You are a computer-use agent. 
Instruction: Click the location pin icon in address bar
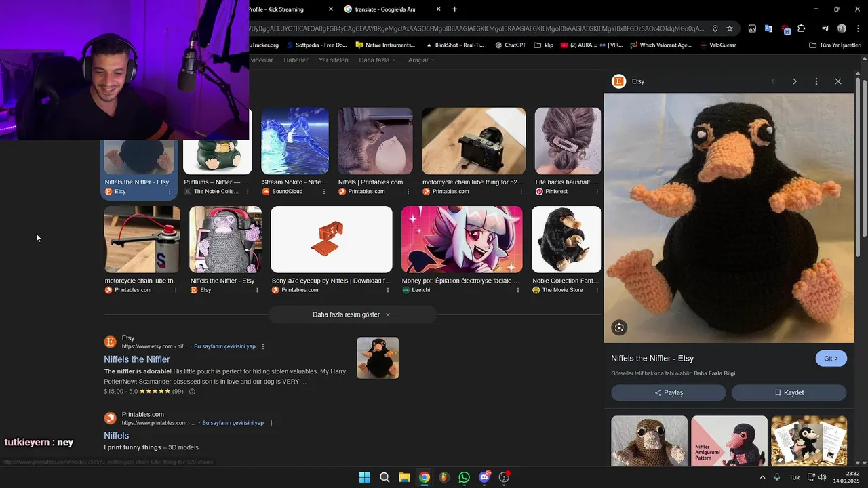[715, 28]
